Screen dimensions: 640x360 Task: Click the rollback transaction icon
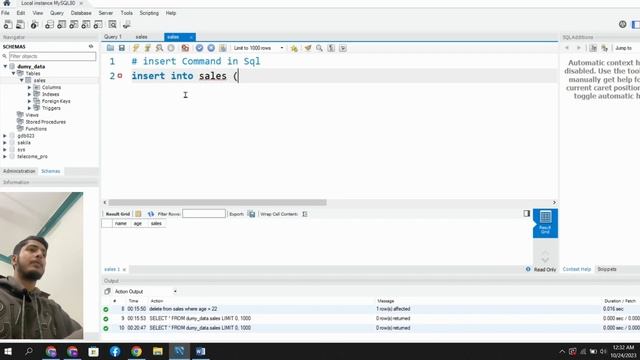(x=211, y=48)
